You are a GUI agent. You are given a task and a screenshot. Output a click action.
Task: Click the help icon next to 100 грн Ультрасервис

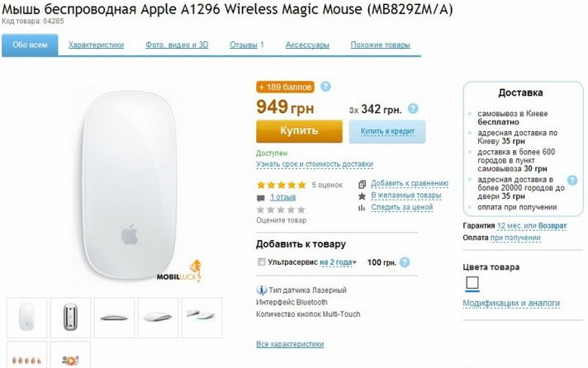pyautogui.click(x=404, y=262)
